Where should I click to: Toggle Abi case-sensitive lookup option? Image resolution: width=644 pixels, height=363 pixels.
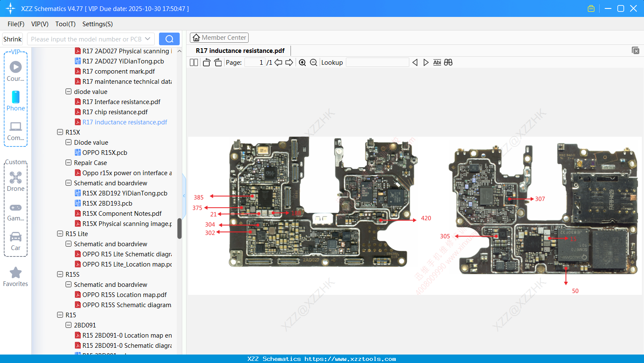pyautogui.click(x=437, y=62)
